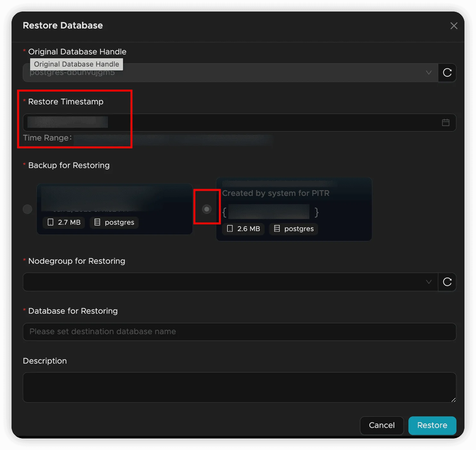The height and width of the screenshot is (450, 476).
Task: Click the destination database name field
Action: tap(239, 332)
